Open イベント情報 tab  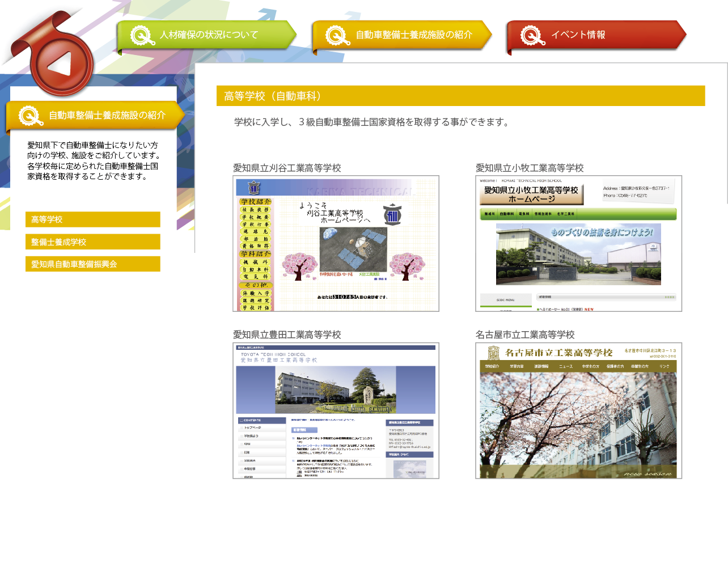point(596,35)
